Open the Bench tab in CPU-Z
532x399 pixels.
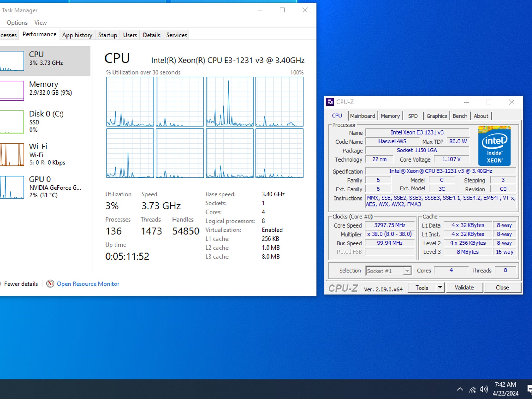[460, 116]
